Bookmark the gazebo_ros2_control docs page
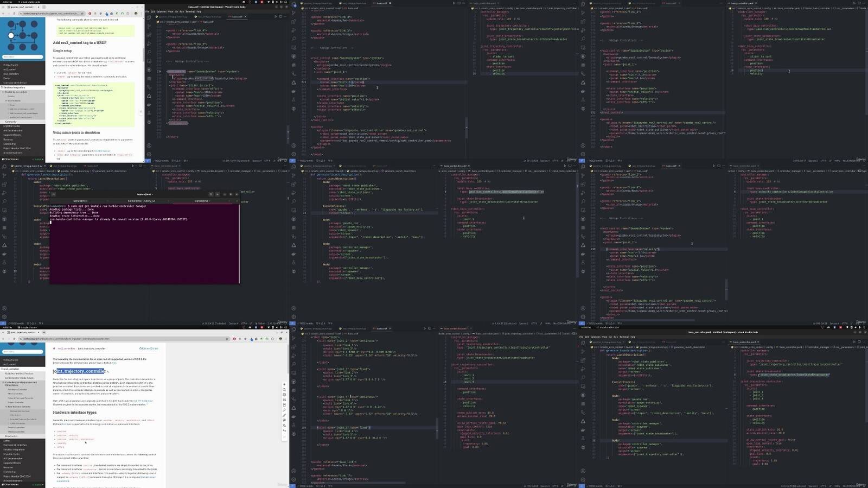This screenshot has height=488, width=868. click(x=82, y=14)
